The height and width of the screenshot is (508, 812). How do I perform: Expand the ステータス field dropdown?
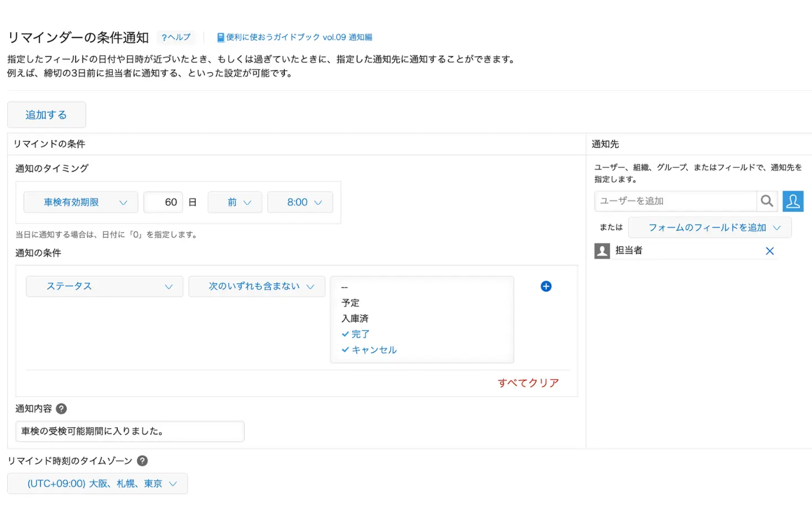tap(104, 286)
